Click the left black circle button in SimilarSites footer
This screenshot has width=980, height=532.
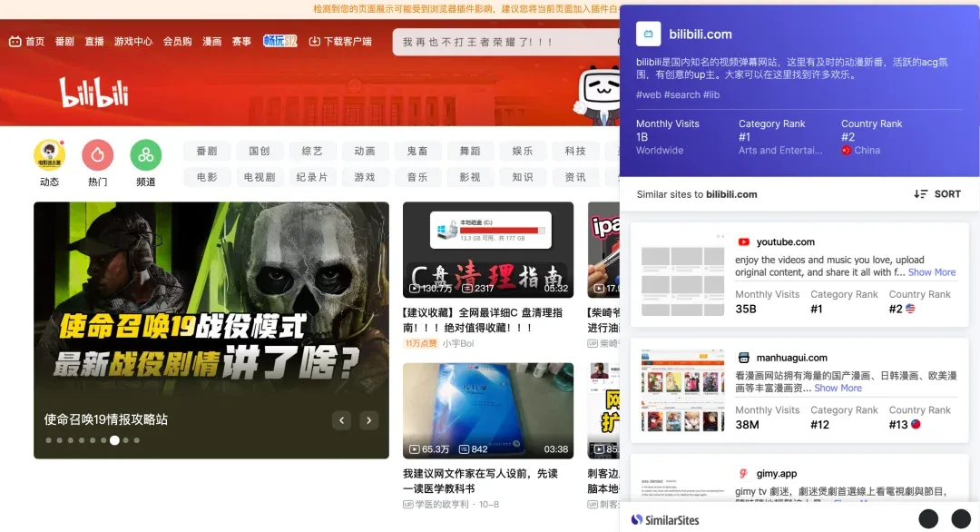(928, 519)
